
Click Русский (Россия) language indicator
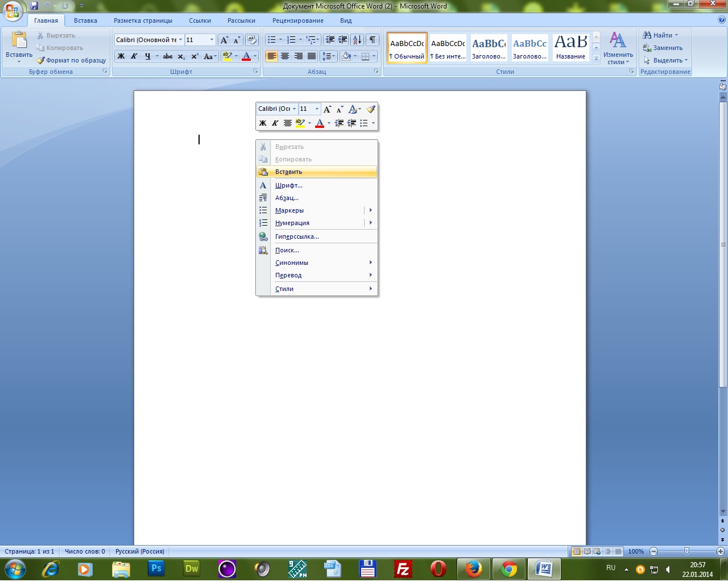140,551
